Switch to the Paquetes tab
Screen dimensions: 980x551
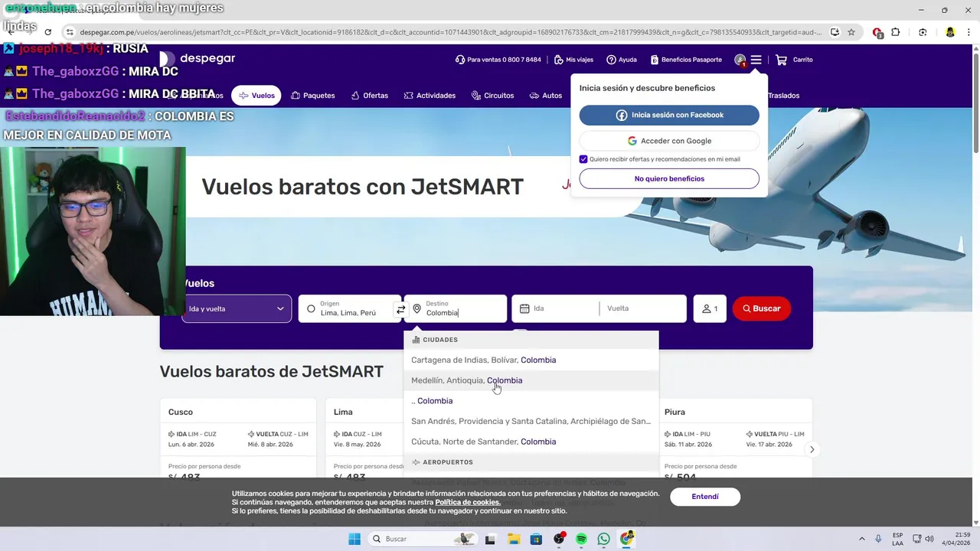[x=313, y=96]
